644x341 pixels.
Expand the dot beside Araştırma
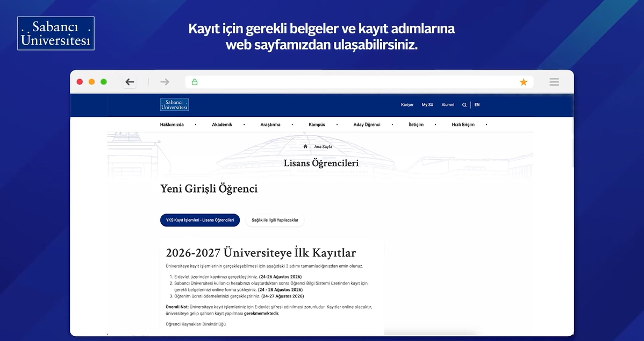[x=292, y=124]
